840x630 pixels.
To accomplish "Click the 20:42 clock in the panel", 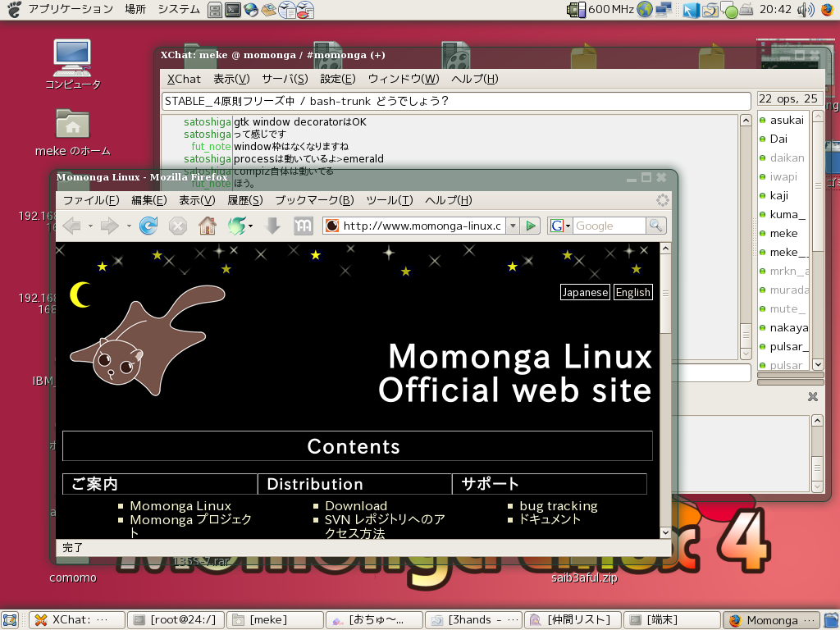I will [x=774, y=9].
